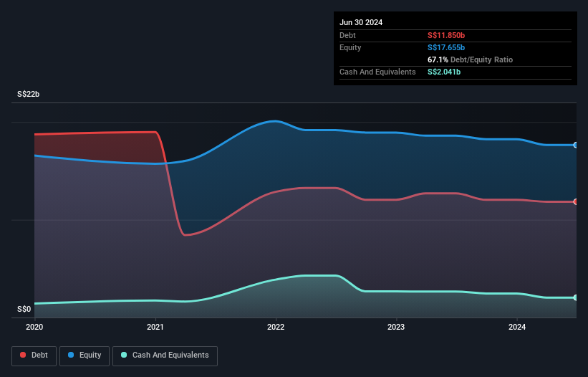Click Cash And Equivalents label in tooltip
This screenshot has height=377, width=588.
377,72
